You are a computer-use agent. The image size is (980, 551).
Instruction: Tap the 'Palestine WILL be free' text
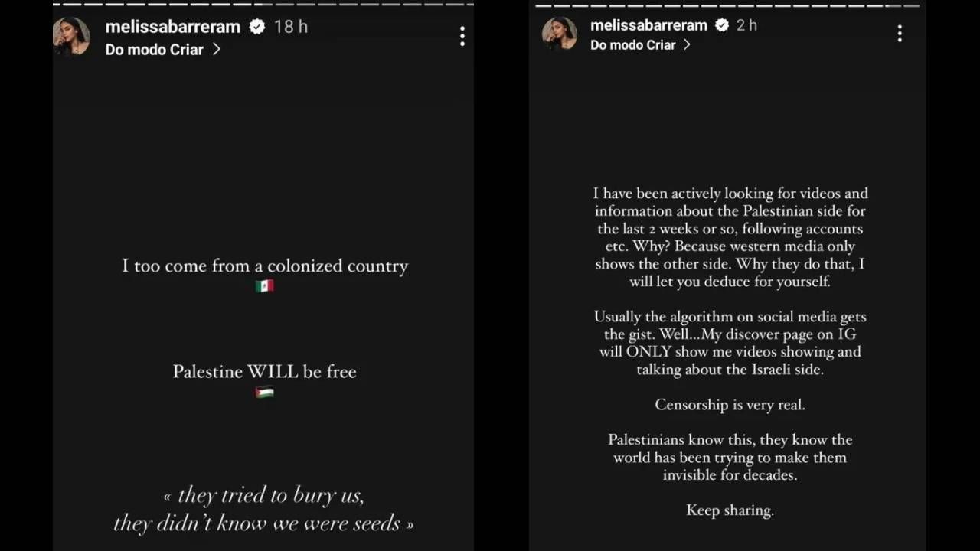click(x=264, y=372)
